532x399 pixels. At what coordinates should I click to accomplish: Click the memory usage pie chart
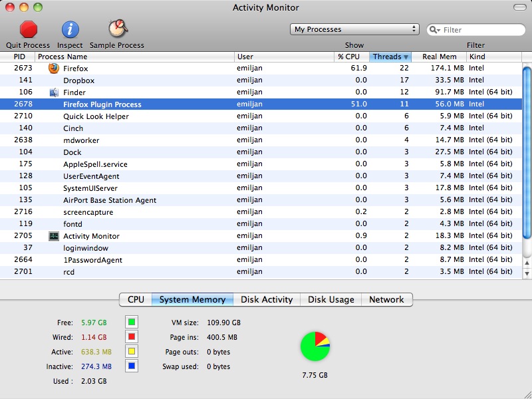[x=315, y=346]
